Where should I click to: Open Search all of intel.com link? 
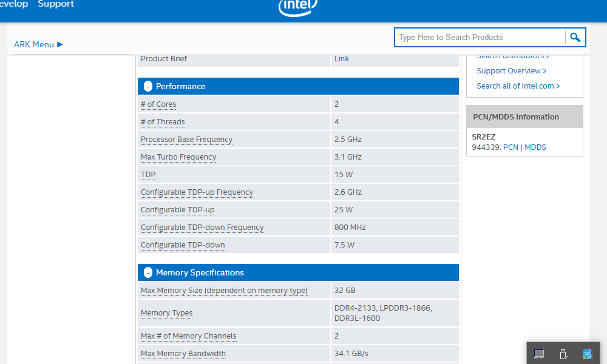pos(518,86)
